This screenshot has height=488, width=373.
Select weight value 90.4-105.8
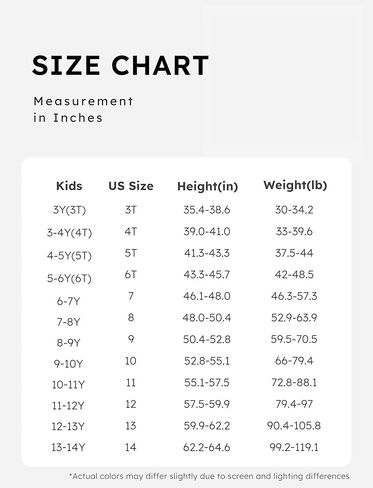[294, 425]
